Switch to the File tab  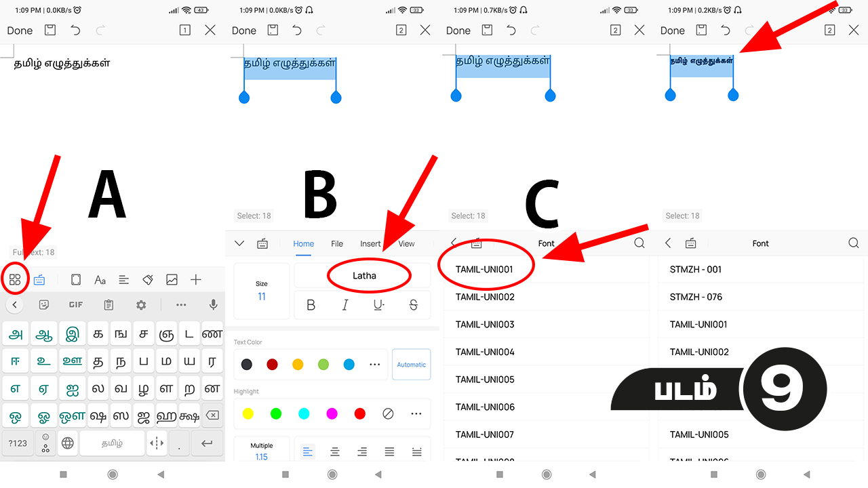pyautogui.click(x=337, y=243)
